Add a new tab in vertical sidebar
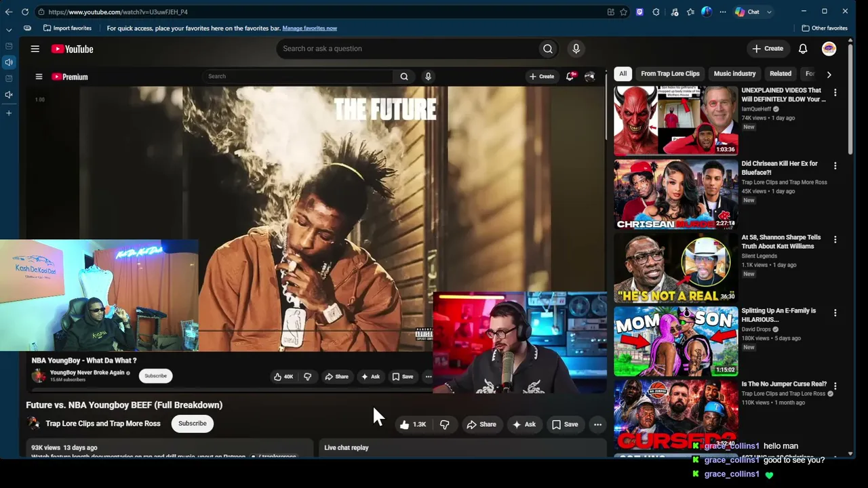The image size is (868, 488). (x=9, y=113)
